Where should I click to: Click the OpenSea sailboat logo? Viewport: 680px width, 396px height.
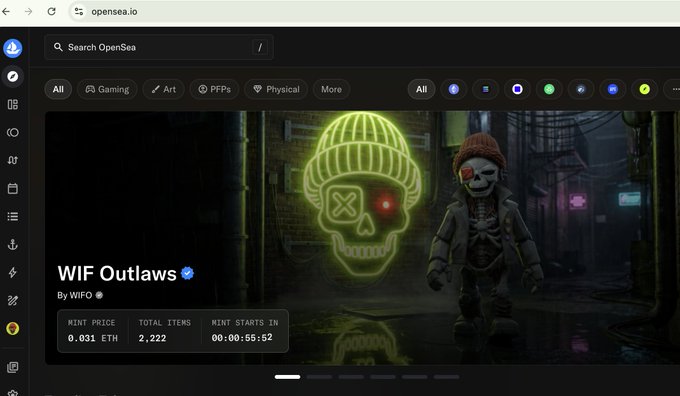point(13,48)
